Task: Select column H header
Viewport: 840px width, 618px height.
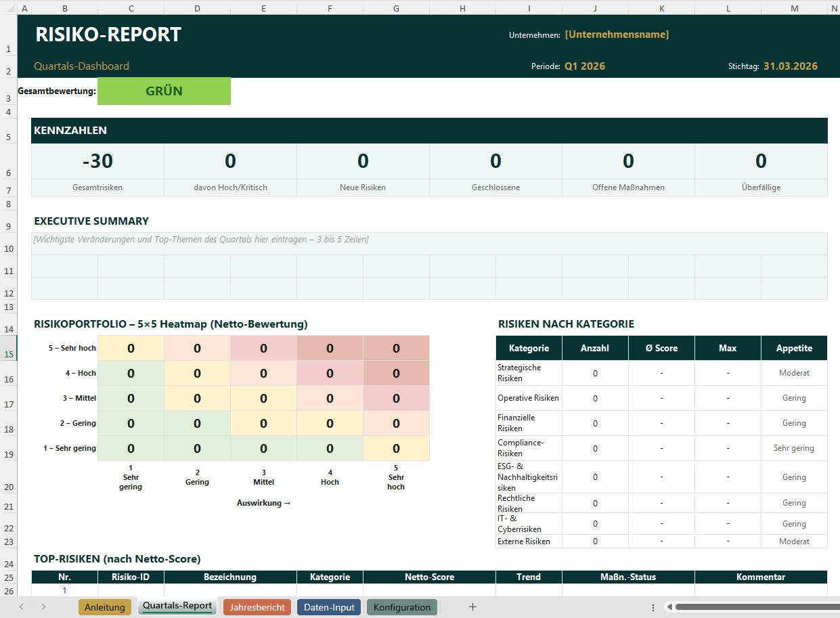Action: pyautogui.click(x=462, y=8)
